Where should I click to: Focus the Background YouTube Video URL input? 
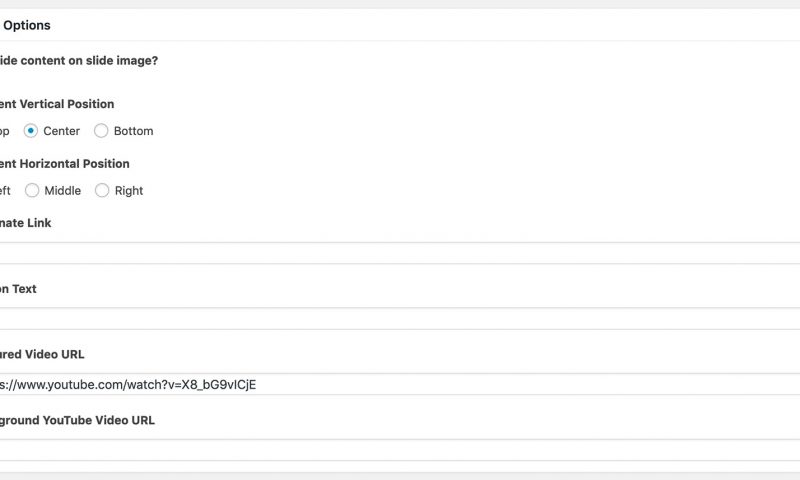(x=400, y=450)
